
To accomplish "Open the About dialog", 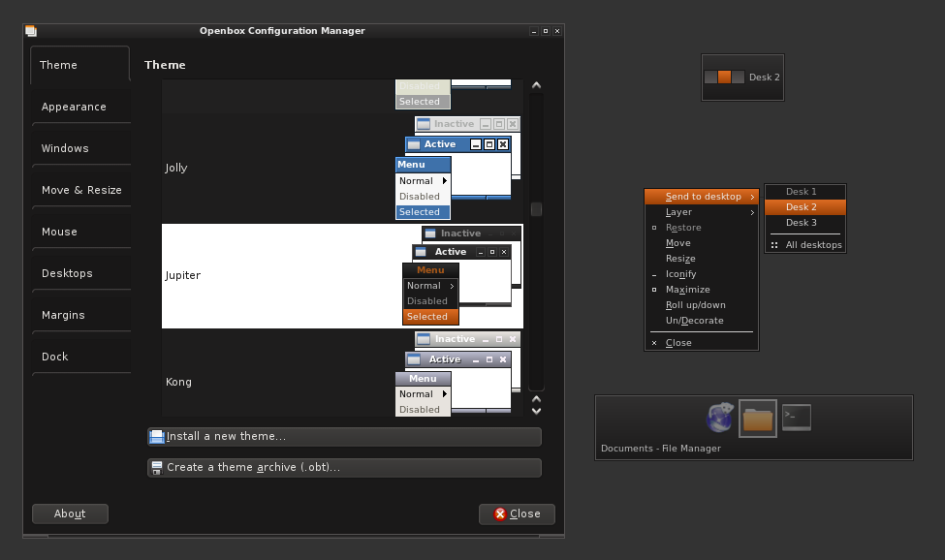I will [70, 513].
